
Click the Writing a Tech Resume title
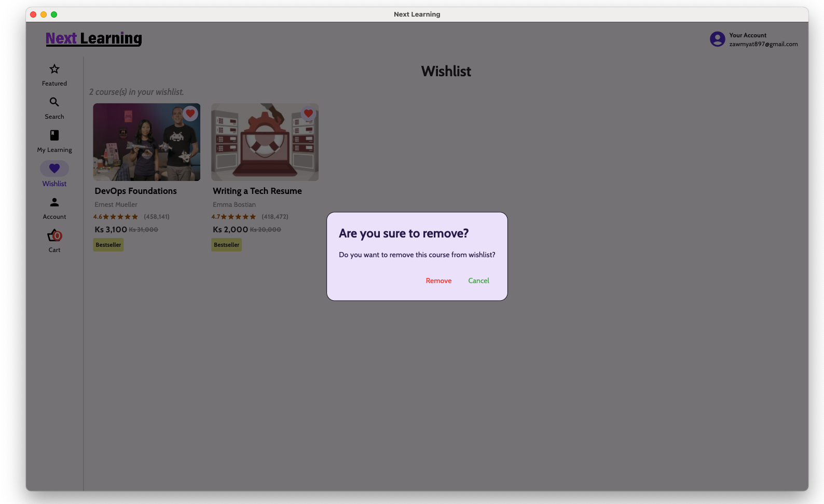coord(257,191)
